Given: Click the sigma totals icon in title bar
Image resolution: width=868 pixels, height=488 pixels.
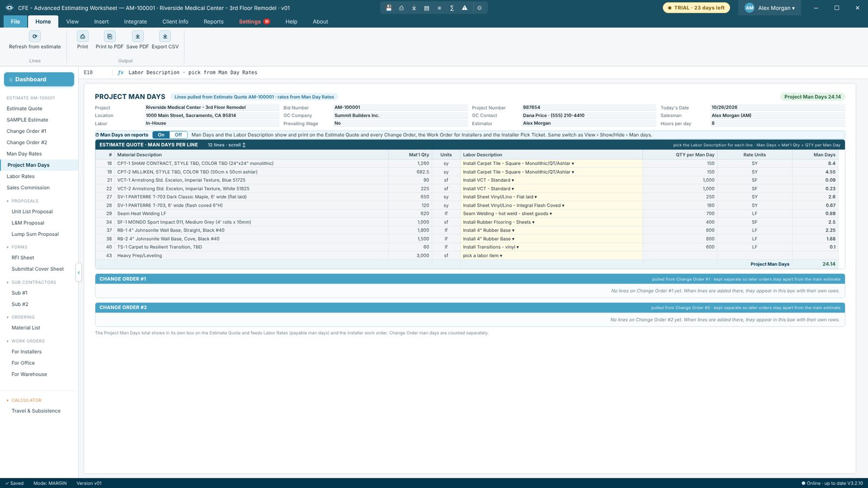Looking at the screenshot, I should coord(452,8).
